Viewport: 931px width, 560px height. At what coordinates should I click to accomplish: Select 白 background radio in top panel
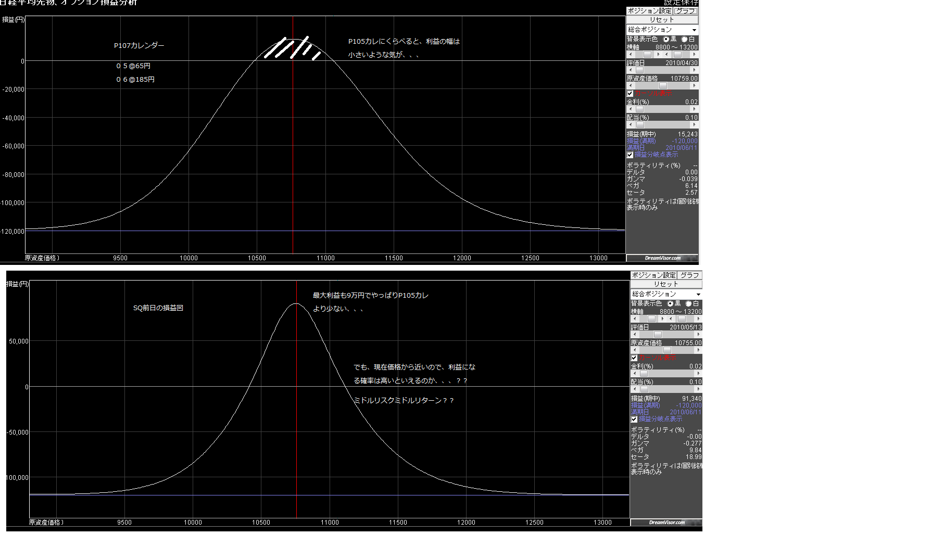685,40
